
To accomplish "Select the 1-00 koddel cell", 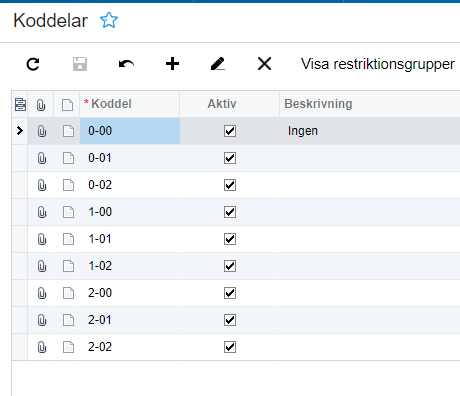I will (x=130, y=212).
